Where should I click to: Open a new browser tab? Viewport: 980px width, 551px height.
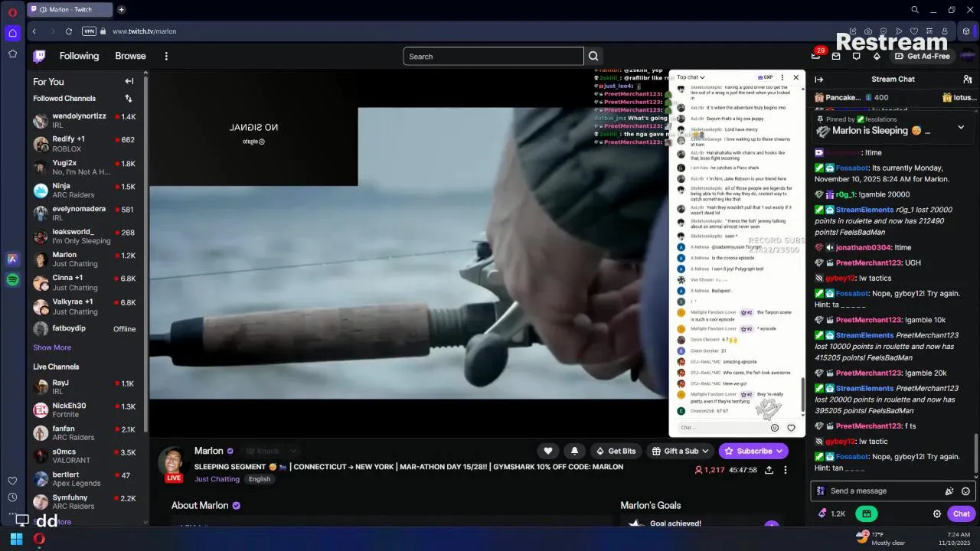click(121, 10)
